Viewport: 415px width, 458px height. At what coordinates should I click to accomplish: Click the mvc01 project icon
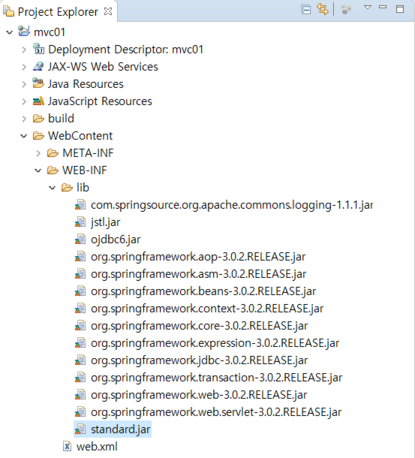[24, 31]
